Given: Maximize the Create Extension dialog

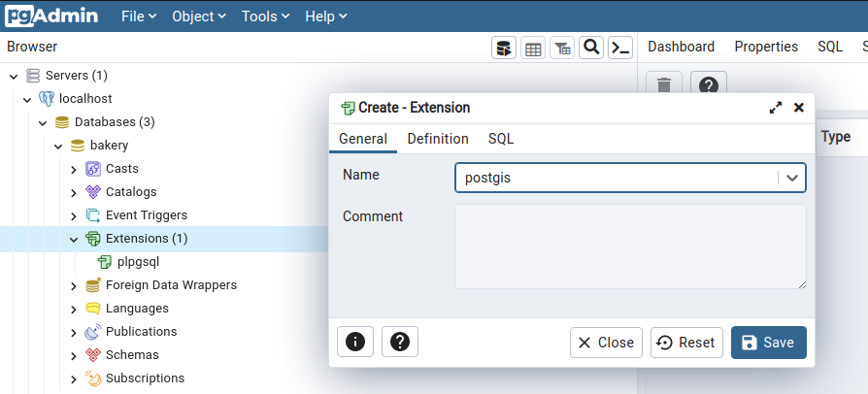Looking at the screenshot, I should [x=776, y=108].
